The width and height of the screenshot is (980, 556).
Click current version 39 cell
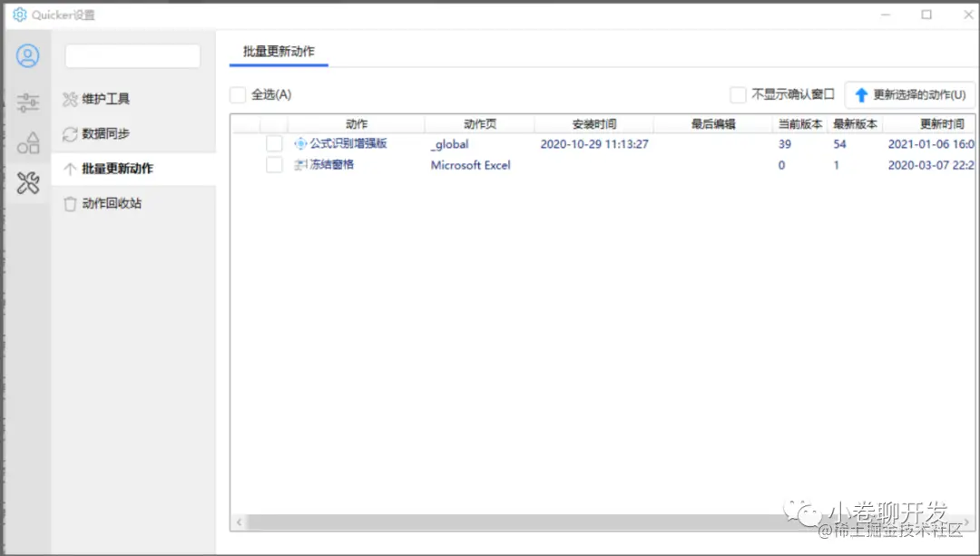[x=784, y=144]
